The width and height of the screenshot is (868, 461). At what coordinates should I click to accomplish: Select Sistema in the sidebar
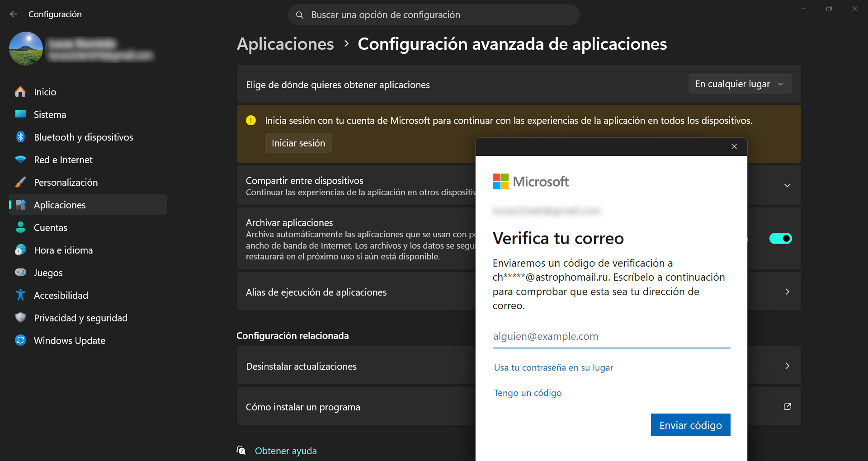(x=88, y=114)
